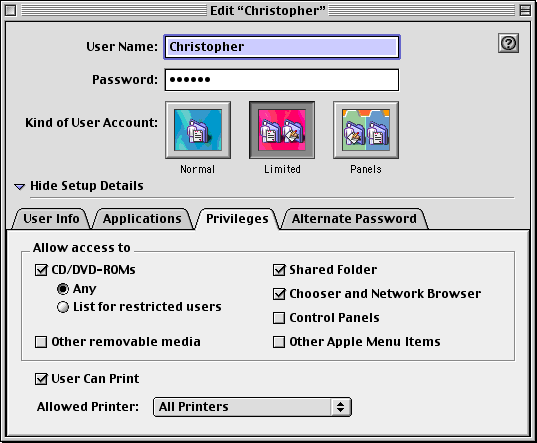Click the window close box

pos(11,11)
